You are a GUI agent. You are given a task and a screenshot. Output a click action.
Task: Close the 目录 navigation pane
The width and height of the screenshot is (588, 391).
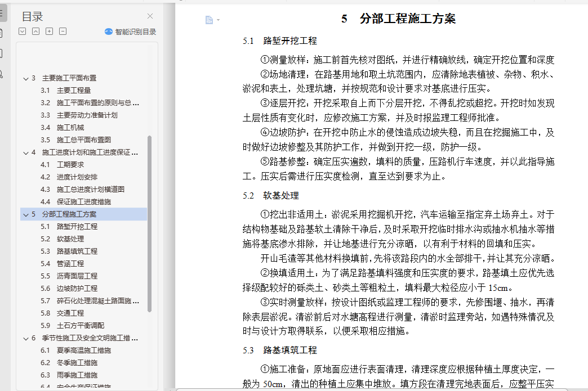[150, 16]
